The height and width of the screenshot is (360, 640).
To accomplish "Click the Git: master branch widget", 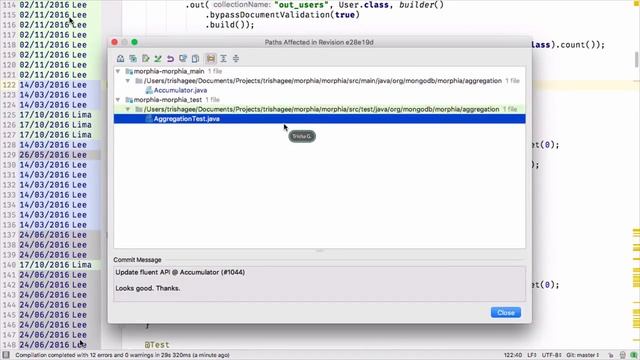I will (582, 355).
